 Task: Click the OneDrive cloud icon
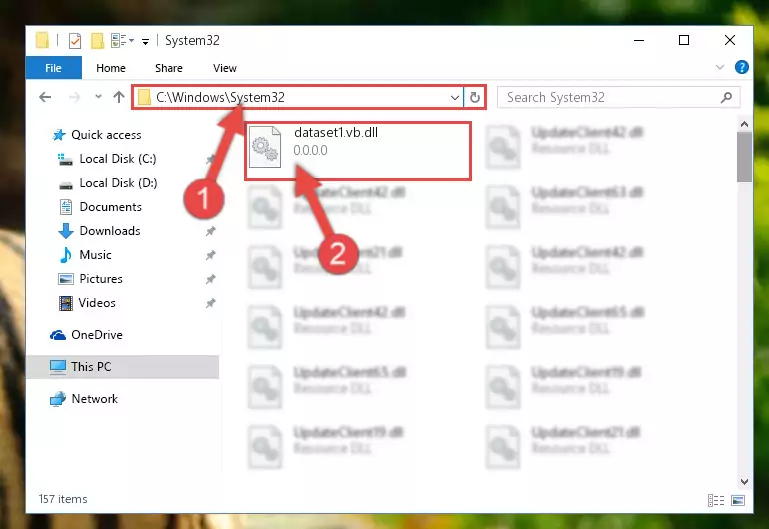pos(58,335)
